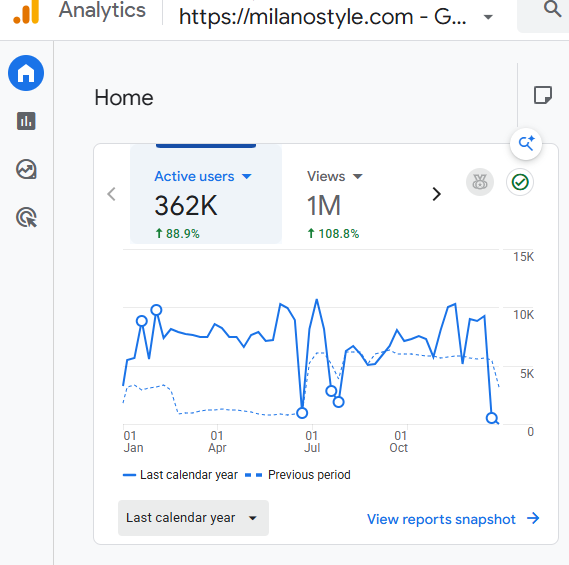
Task: Click the next metrics right chevron
Action: click(437, 194)
